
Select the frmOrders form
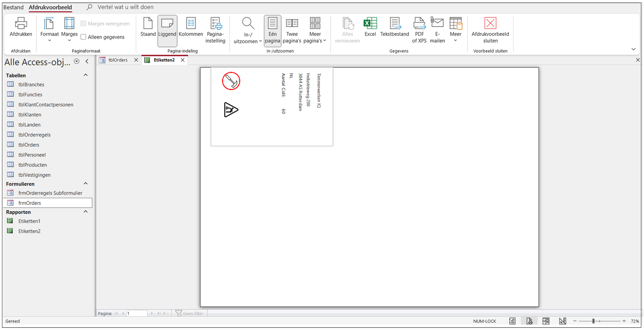tap(47, 203)
